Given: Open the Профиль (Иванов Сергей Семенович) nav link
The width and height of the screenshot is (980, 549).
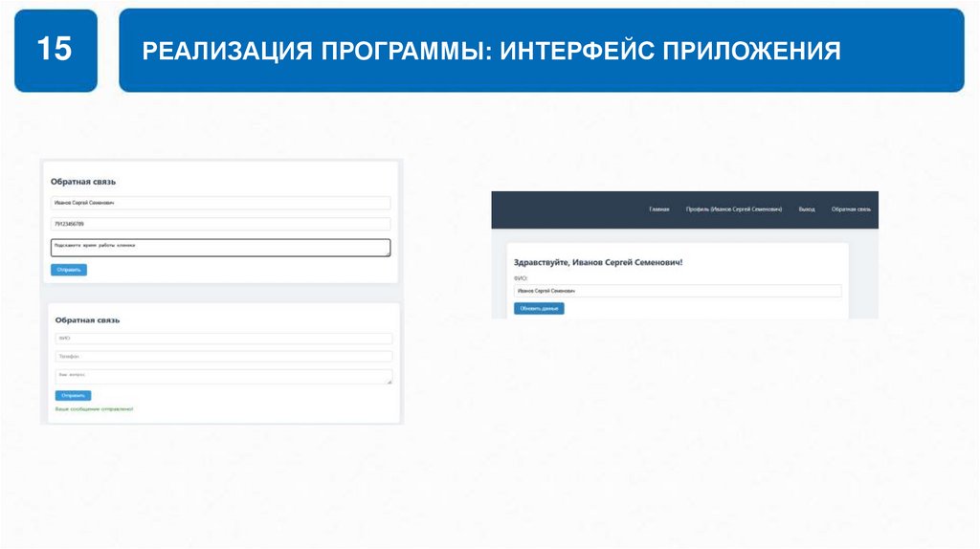Looking at the screenshot, I should [734, 209].
